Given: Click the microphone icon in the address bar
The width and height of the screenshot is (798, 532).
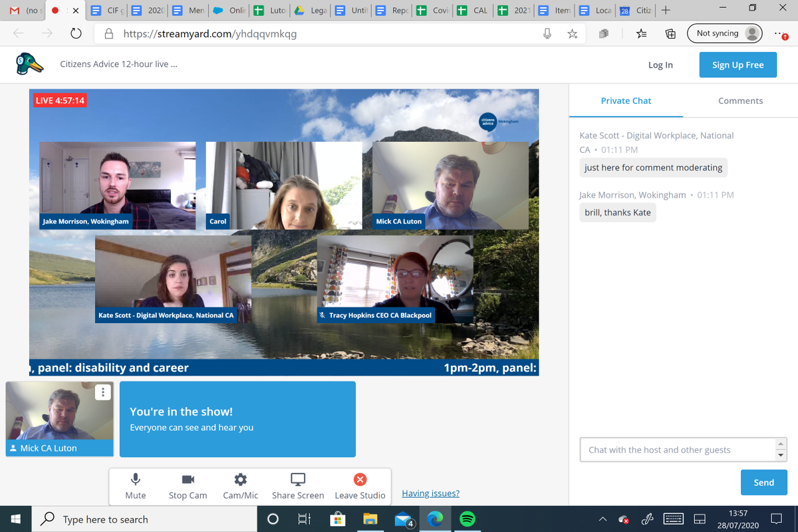Looking at the screenshot, I should click(547, 32).
